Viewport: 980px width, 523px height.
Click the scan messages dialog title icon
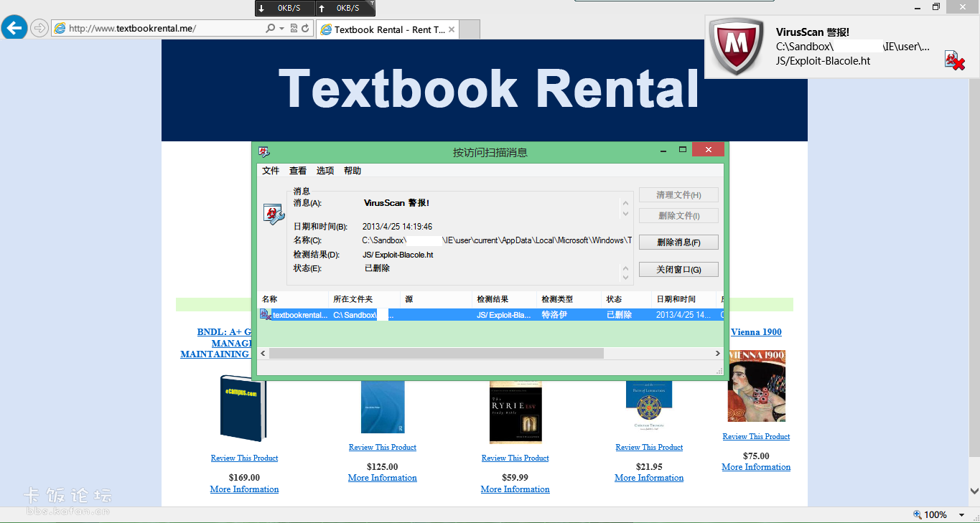coord(264,151)
